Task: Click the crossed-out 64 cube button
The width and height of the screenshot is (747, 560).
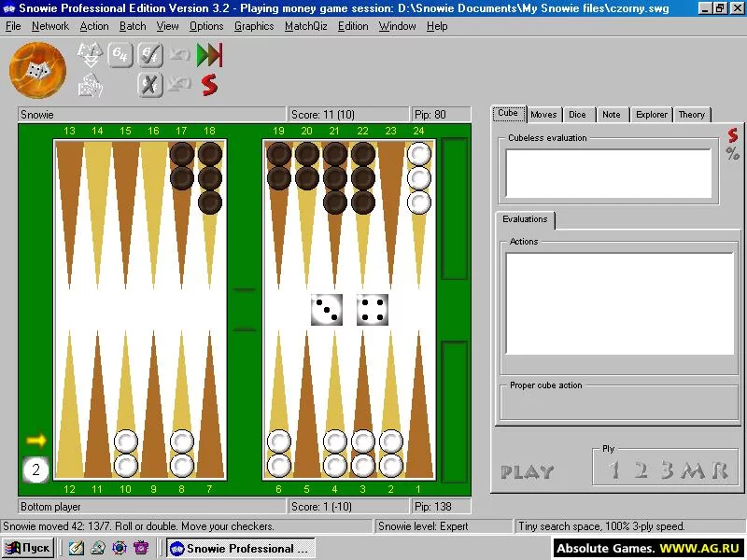Action: pyautogui.click(x=150, y=85)
